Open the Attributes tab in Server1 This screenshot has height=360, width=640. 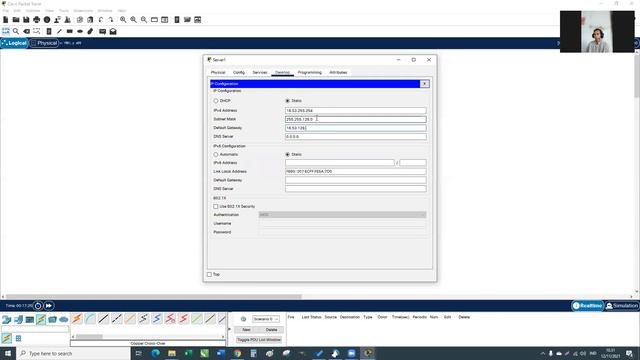point(338,72)
